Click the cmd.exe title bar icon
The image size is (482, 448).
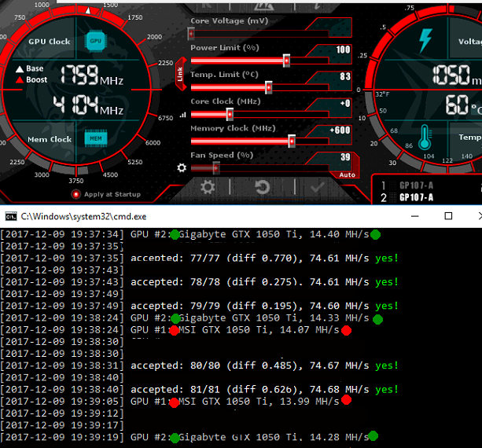(11, 216)
